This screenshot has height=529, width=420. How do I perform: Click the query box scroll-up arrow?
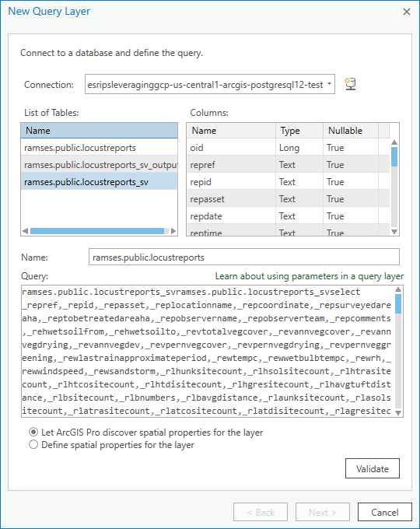click(398, 290)
